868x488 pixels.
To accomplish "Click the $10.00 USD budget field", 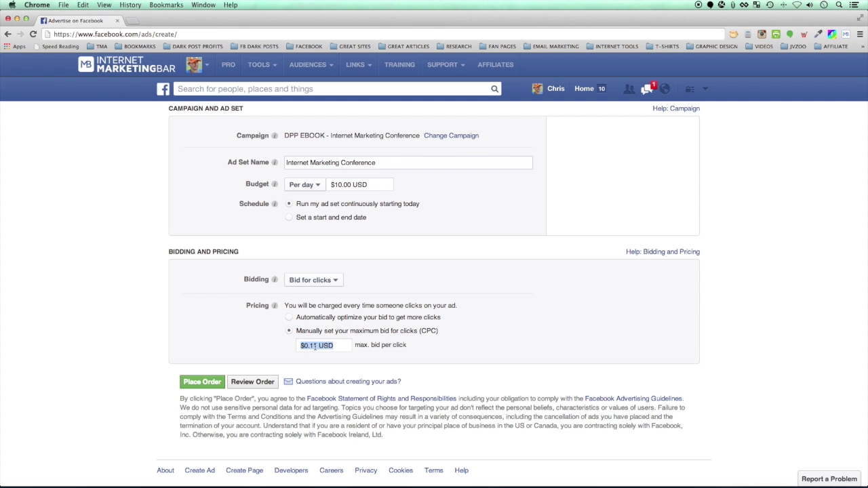I will point(360,184).
